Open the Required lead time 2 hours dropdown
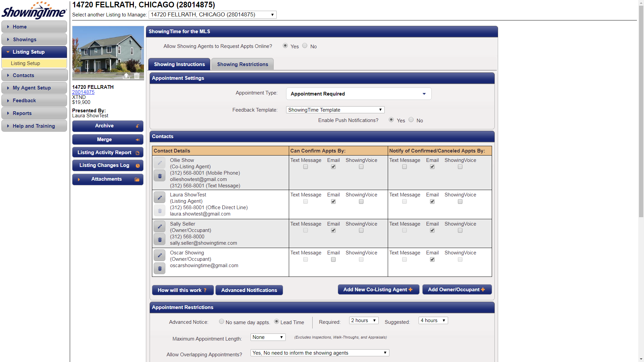 364,320
